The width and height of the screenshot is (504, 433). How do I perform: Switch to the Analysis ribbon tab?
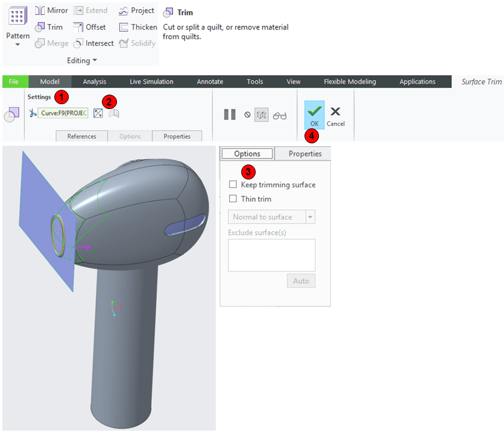(x=94, y=82)
